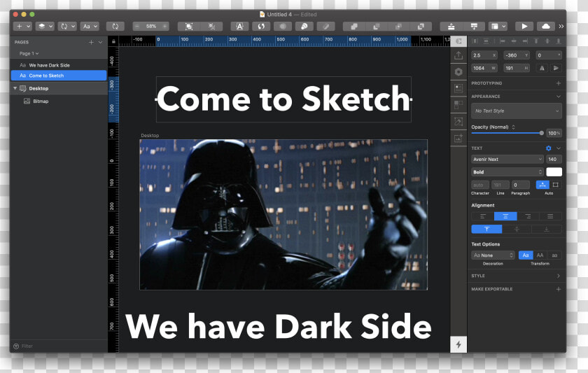588x373 pixels.
Task: Click the Subtract boolean operation icon
Action: 376,26
